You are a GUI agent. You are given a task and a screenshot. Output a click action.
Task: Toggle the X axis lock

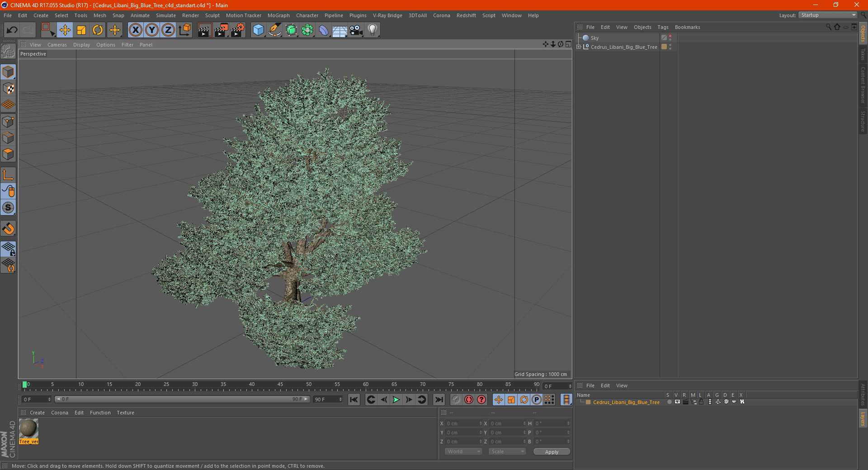click(x=135, y=30)
